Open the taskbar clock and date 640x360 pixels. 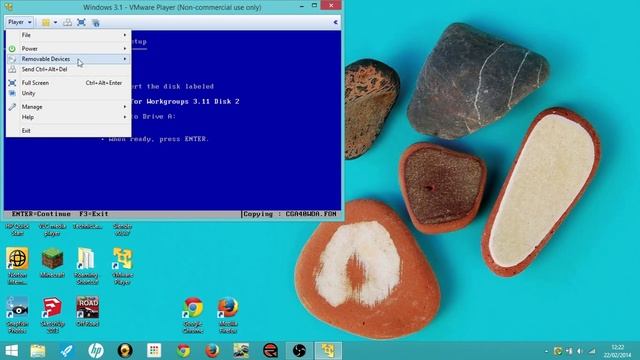(x=618, y=351)
